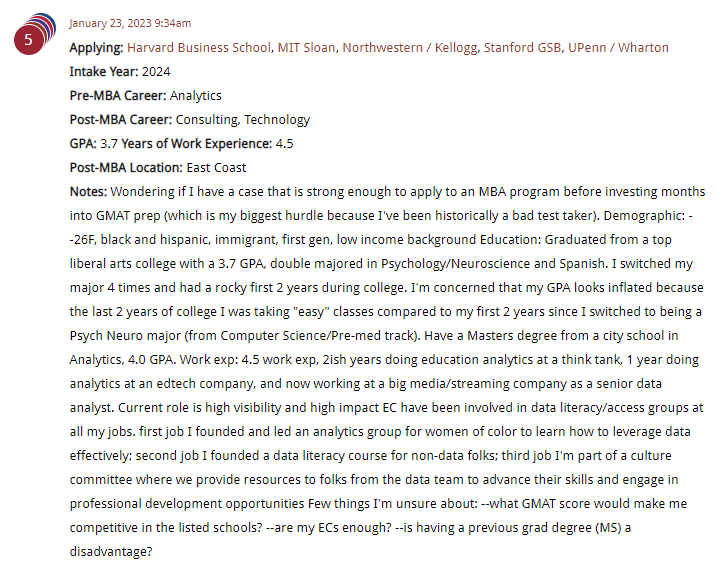722x567 pixels.
Task: Click the bold "Applying:" label
Action: tap(97, 48)
